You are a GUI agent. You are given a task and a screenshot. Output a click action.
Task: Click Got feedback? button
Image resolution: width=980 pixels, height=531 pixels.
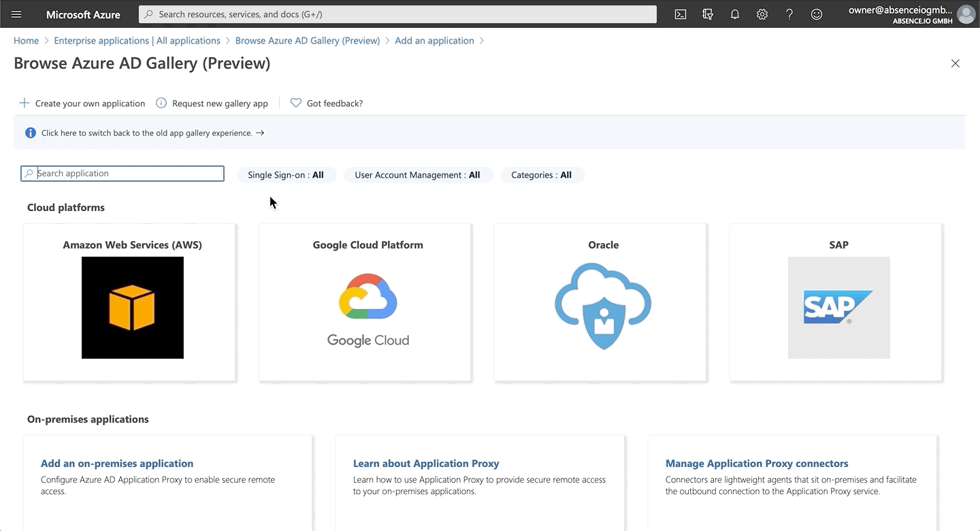327,103
